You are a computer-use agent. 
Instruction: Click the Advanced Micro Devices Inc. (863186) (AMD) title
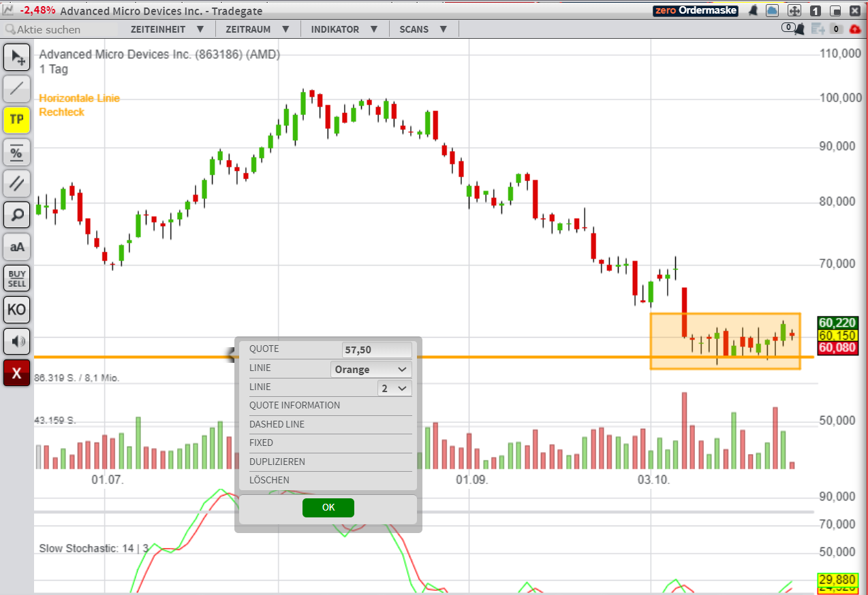point(159,54)
